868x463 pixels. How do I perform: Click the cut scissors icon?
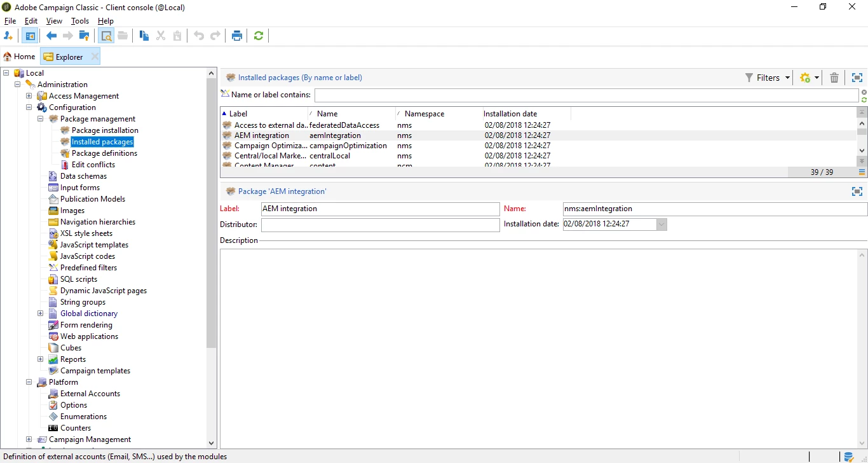[x=161, y=36]
